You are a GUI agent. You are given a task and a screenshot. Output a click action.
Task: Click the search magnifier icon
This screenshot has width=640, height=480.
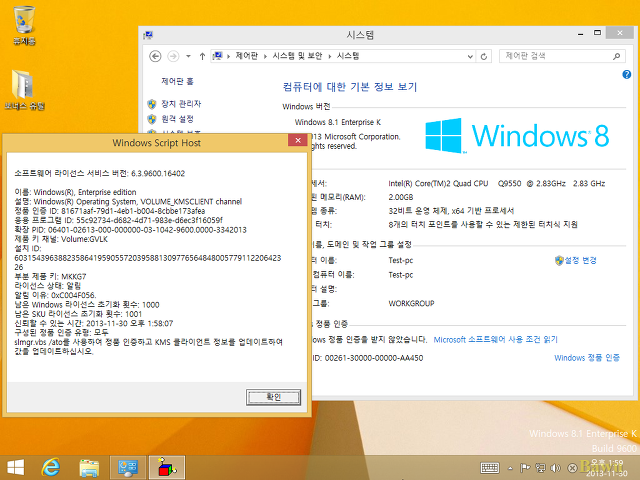point(616,56)
